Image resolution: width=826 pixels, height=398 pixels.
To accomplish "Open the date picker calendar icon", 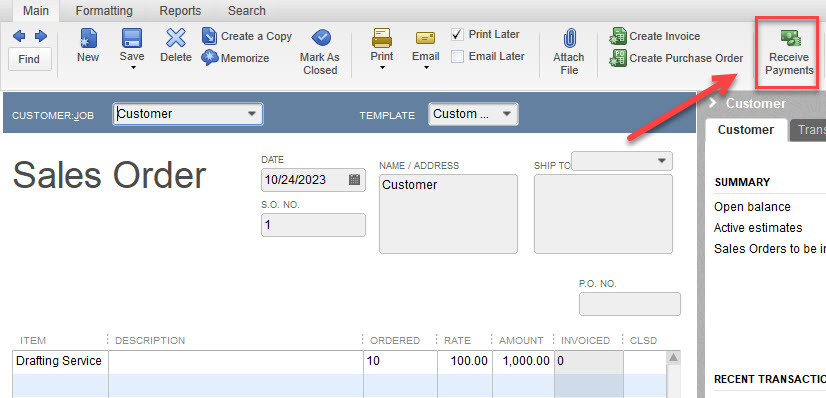I will pyautogui.click(x=355, y=180).
